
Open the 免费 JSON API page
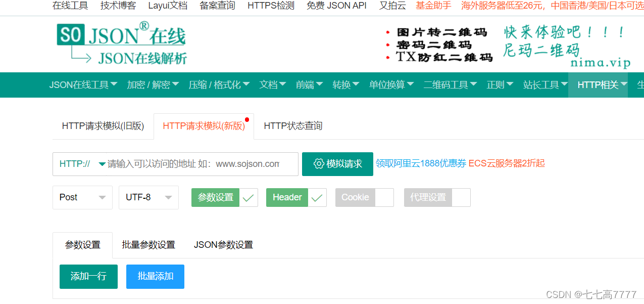[336, 7]
